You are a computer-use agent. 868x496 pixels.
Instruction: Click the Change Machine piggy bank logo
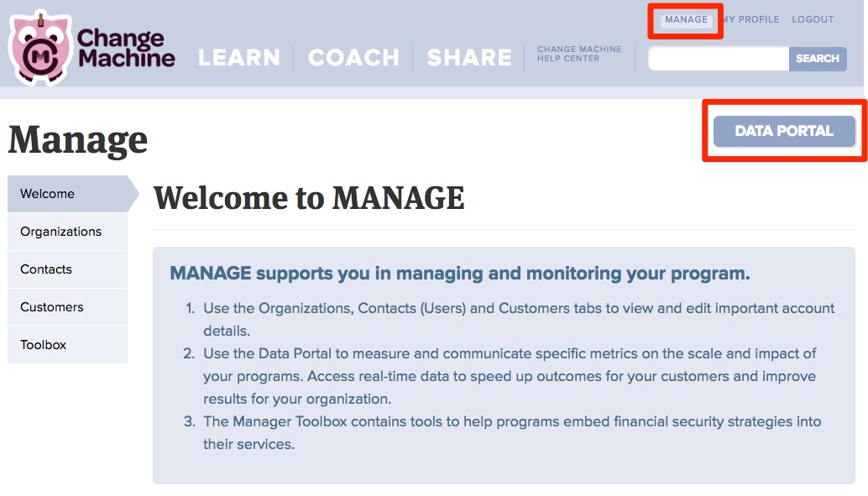click(x=40, y=48)
